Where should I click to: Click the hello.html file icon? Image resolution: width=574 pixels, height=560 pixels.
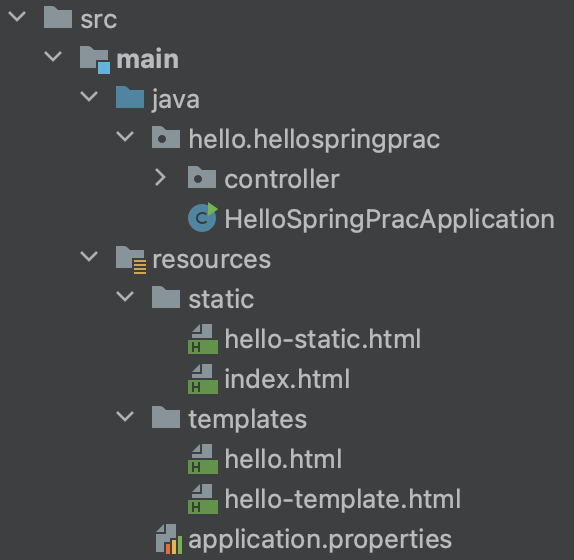(203, 459)
